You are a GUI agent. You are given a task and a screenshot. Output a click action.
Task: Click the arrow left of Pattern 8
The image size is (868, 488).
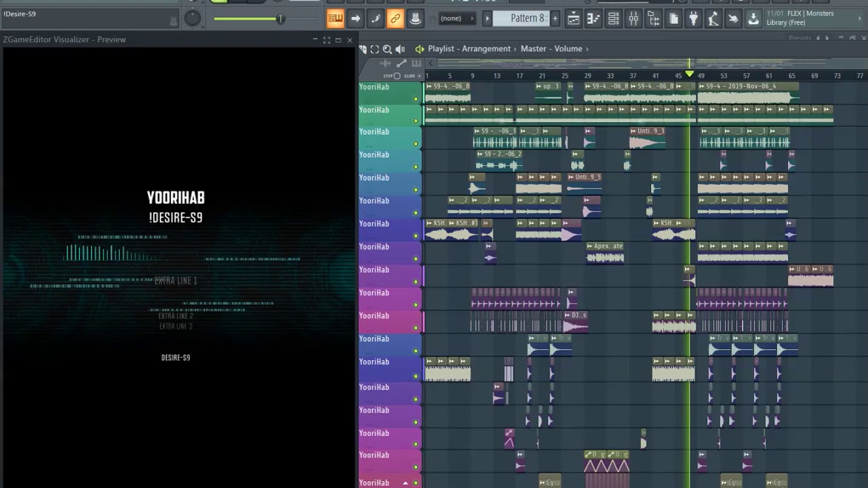coord(487,18)
